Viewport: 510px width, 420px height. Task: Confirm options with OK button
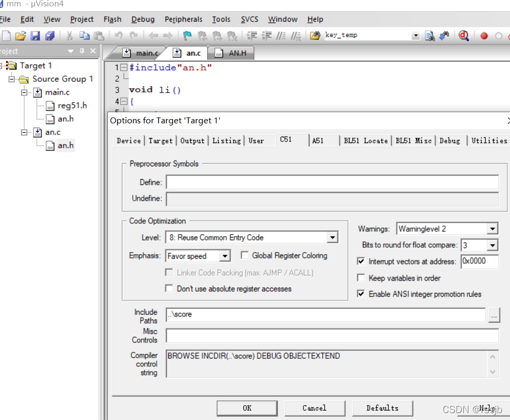pos(247,408)
